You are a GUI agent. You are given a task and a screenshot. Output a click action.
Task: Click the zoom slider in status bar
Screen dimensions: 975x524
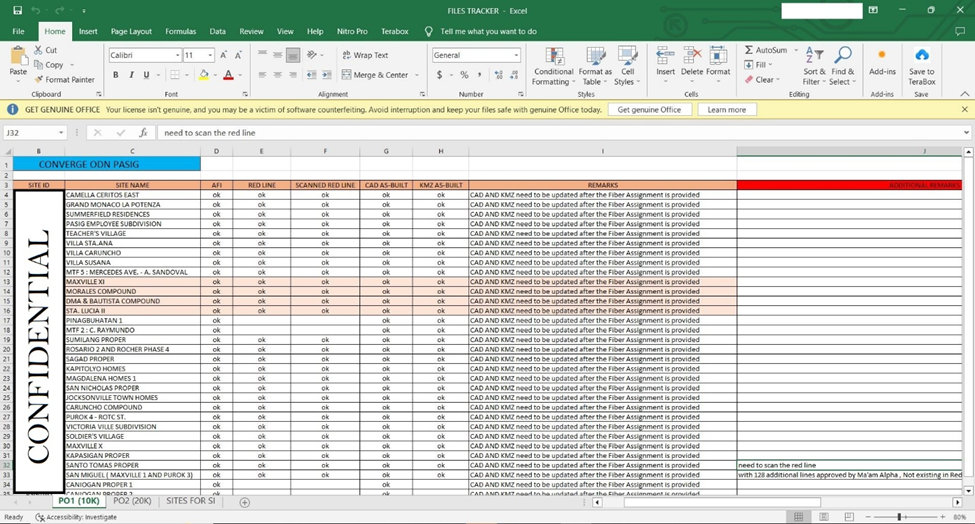coord(899,517)
